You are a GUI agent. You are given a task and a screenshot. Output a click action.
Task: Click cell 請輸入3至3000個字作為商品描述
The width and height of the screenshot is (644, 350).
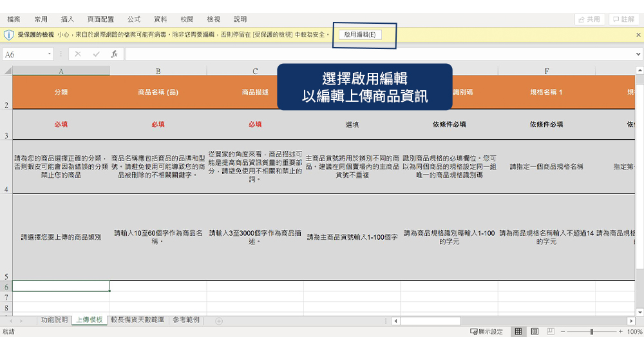pyautogui.click(x=255, y=237)
